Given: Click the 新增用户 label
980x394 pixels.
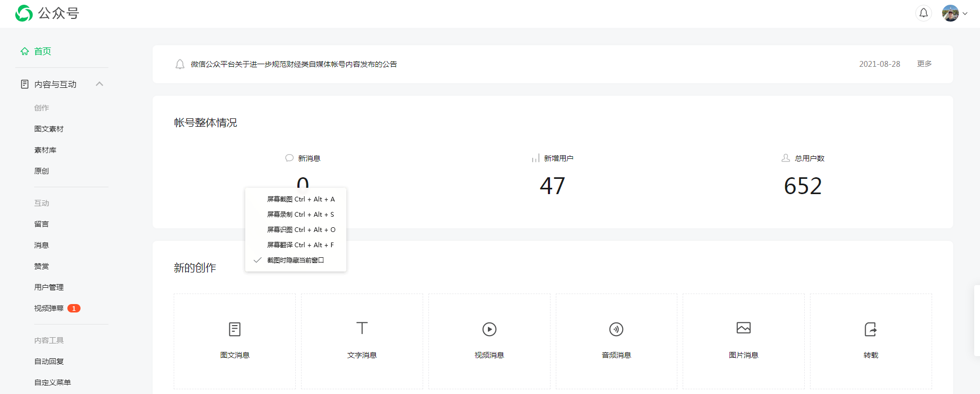Looking at the screenshot, I should (x=559, y=158).
